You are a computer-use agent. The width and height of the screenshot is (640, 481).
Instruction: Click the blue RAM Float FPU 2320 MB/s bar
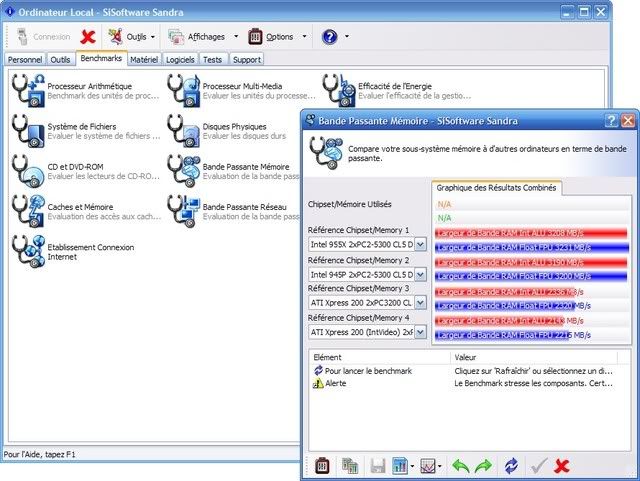(505, 305)
